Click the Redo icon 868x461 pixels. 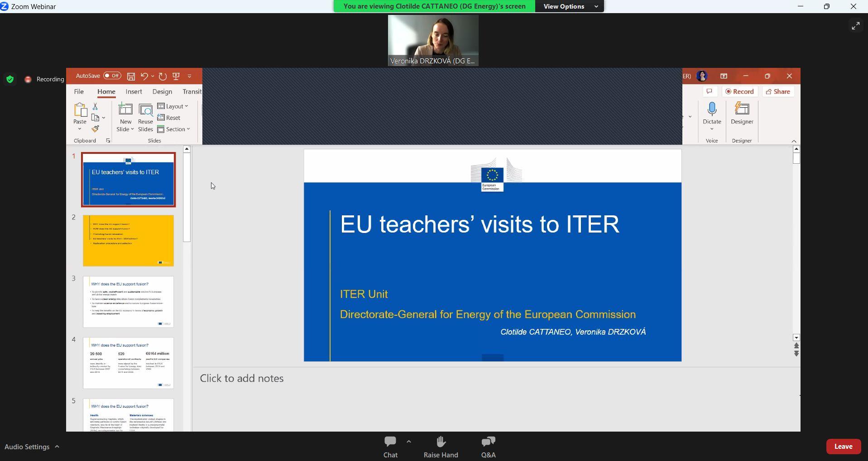tap(163, 76)
